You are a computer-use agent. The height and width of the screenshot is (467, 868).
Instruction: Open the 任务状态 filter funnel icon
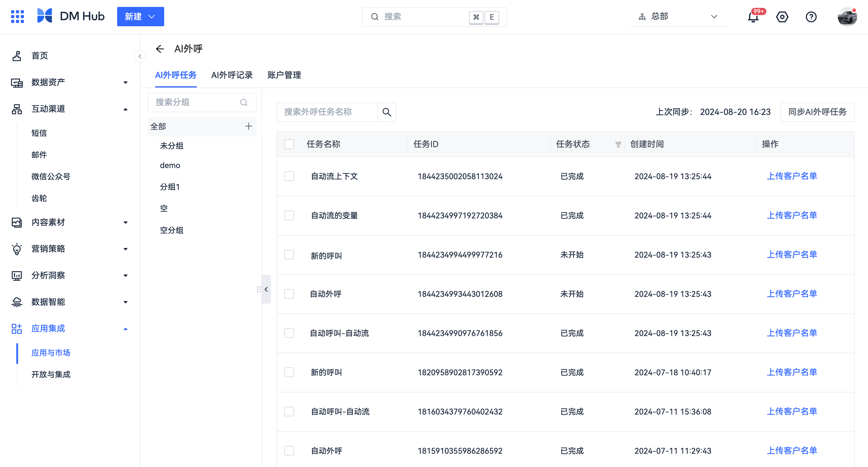point(618,145)
